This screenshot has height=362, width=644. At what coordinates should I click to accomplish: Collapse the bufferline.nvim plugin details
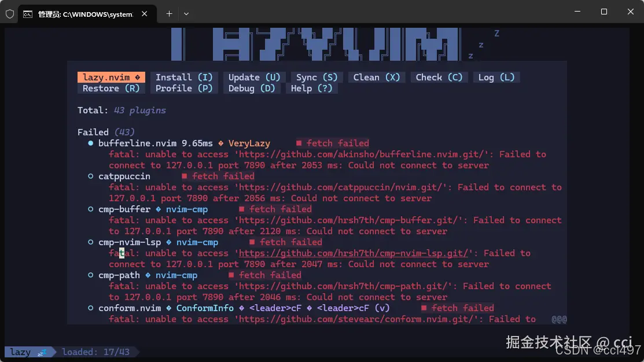(90, 143)
